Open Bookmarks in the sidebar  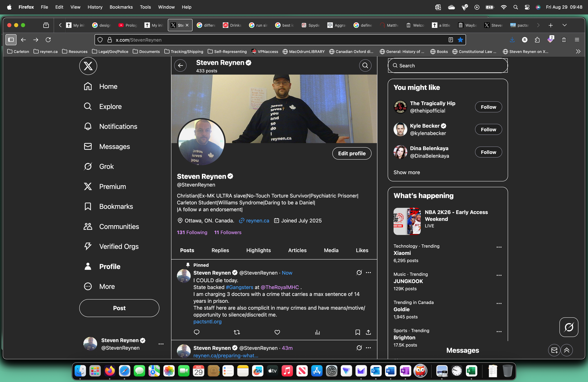coord(108,206)
